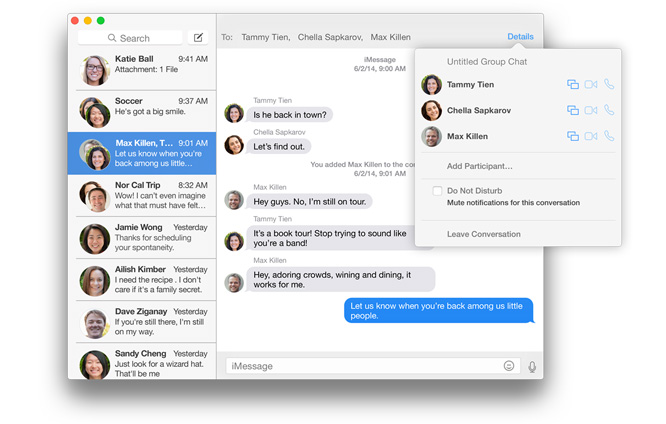The image size is (666, 424).
Task: Click the compose new message icon
Action: [x=198, y=38]
